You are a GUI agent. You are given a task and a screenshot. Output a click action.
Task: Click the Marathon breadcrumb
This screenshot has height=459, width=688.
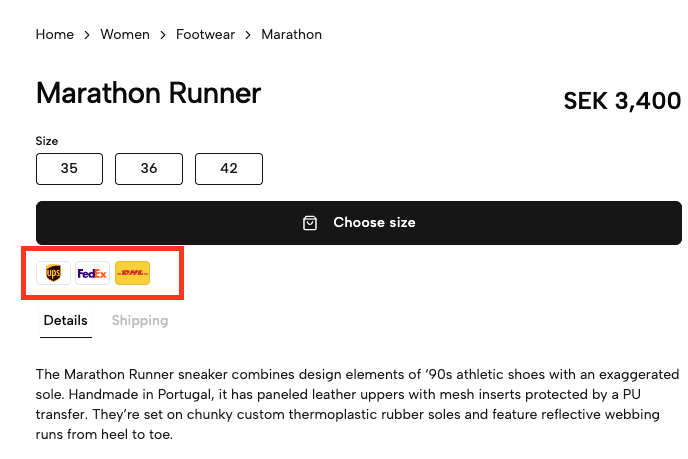click(292, 35)
